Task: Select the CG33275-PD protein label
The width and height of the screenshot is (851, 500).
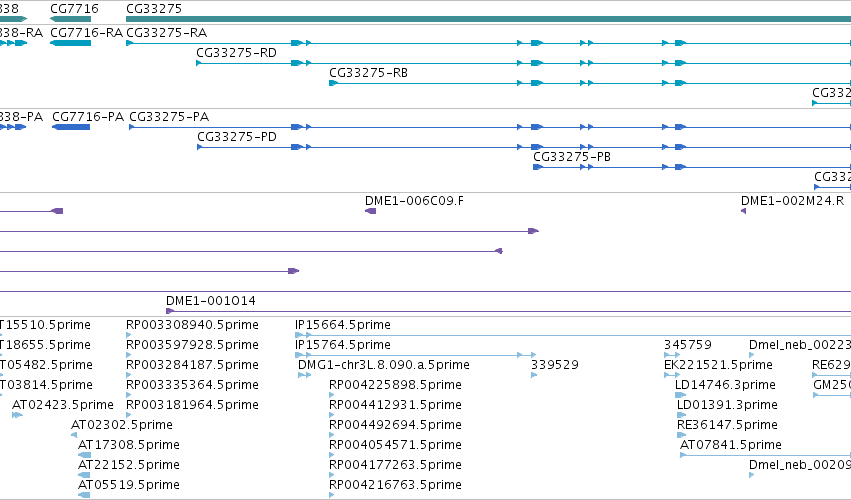Action: point(237,137)
